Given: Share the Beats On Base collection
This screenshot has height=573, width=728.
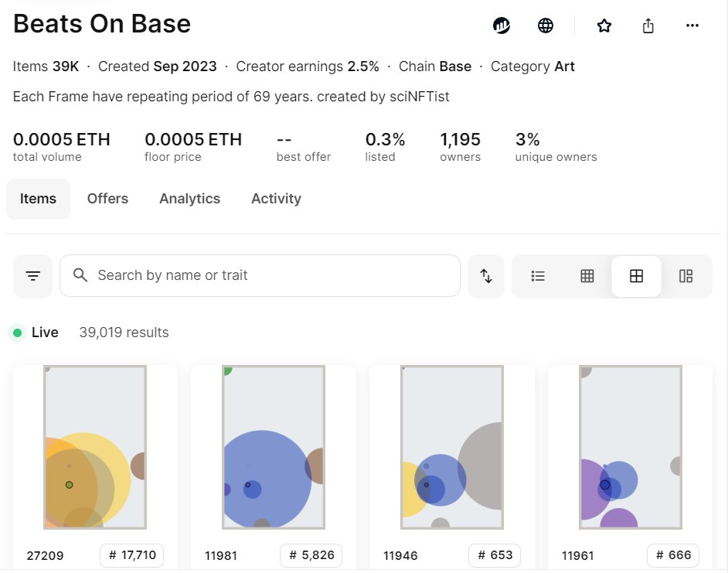Looking at the screenshot, I should tap(648, 25).
